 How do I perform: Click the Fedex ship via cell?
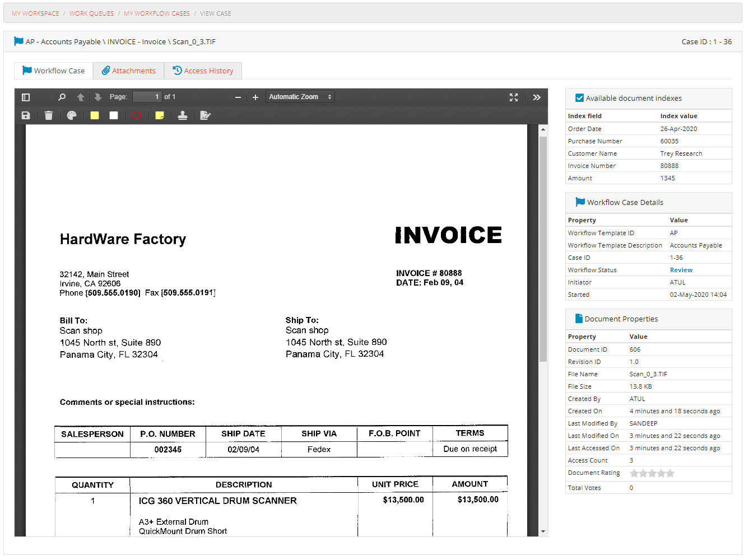tap(319, 450)
